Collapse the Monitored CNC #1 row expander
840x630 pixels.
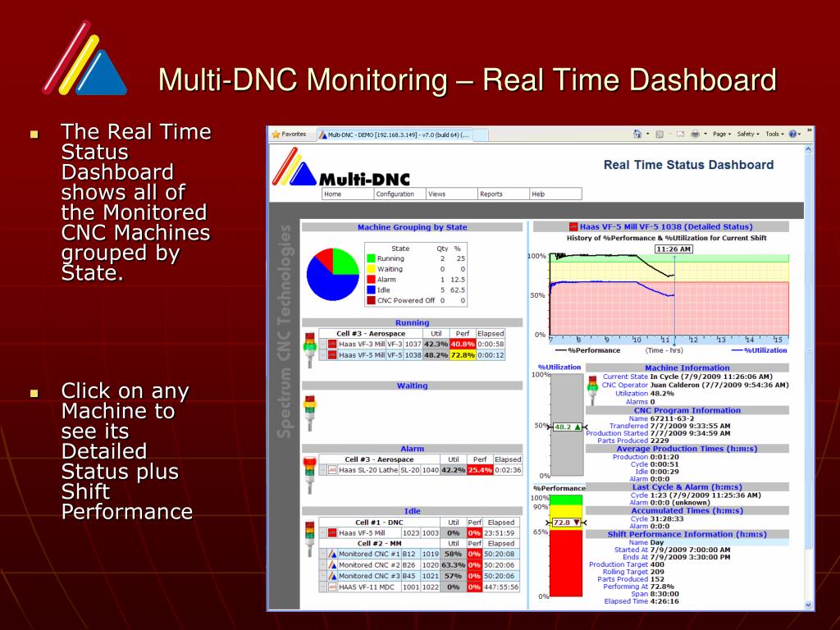point(323,554)
